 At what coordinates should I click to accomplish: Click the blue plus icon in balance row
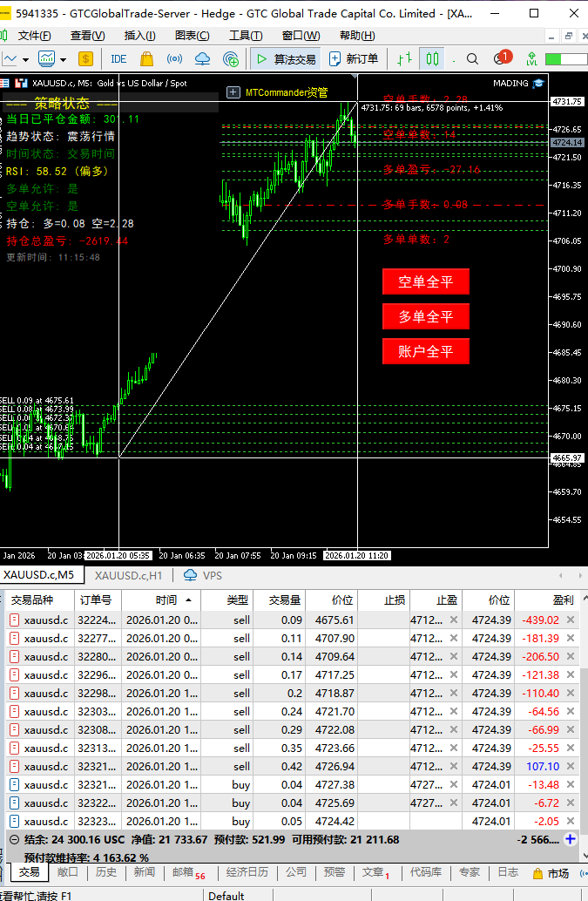pos(571,839)
